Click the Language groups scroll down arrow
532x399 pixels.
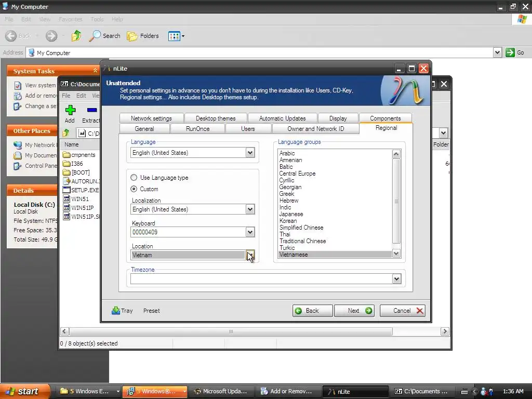[396, 254]
